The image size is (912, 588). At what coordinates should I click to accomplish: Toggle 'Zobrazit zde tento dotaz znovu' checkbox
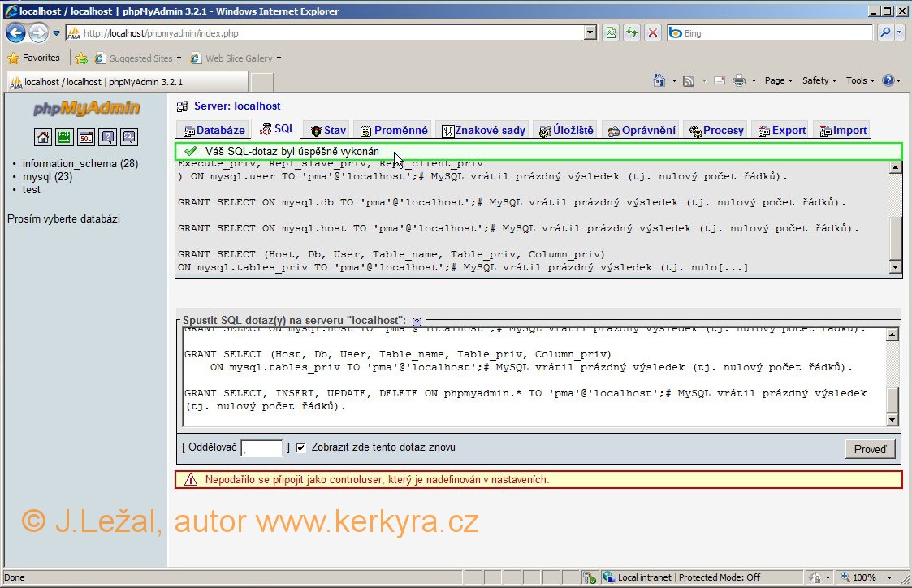pos(300,447)
